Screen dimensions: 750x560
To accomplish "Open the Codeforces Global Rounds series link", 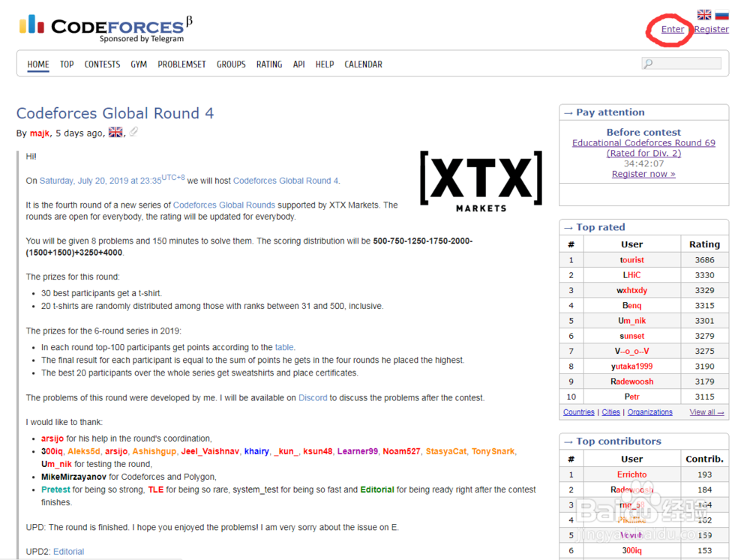I will [x=223, y=205].
